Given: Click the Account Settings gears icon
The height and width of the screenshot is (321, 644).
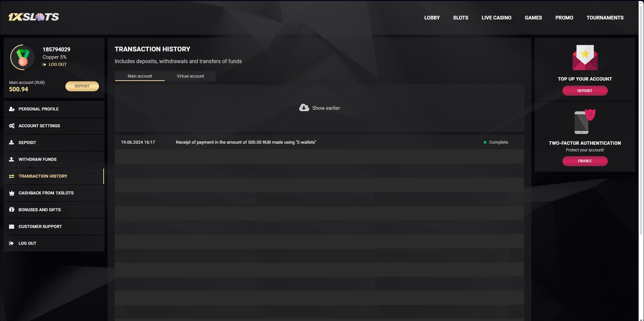Looking at the screenshot, I should (12, 126).
